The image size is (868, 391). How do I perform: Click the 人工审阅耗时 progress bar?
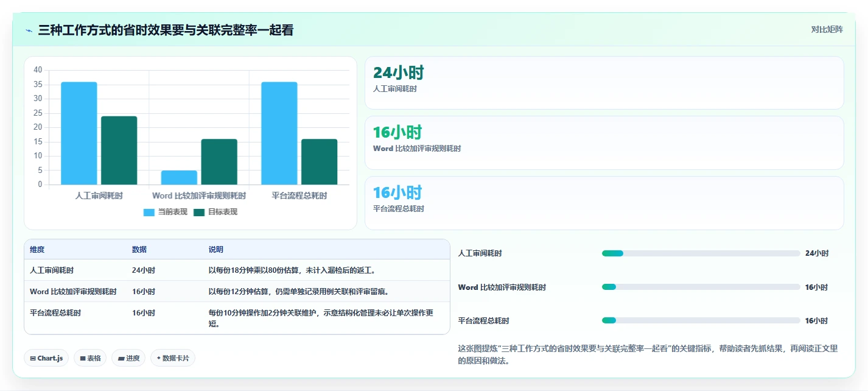(x=701, y=253)
